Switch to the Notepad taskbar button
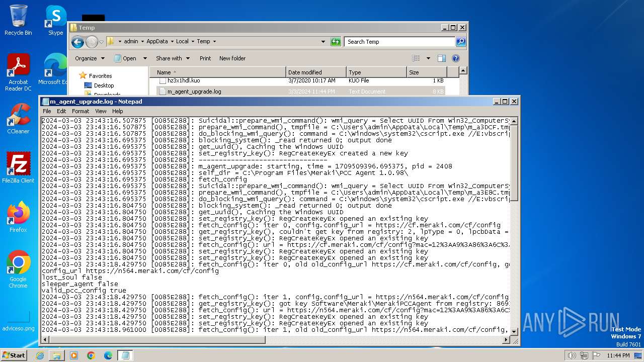Viewport: 644px width, 362px height. click(x=125, y=355)
